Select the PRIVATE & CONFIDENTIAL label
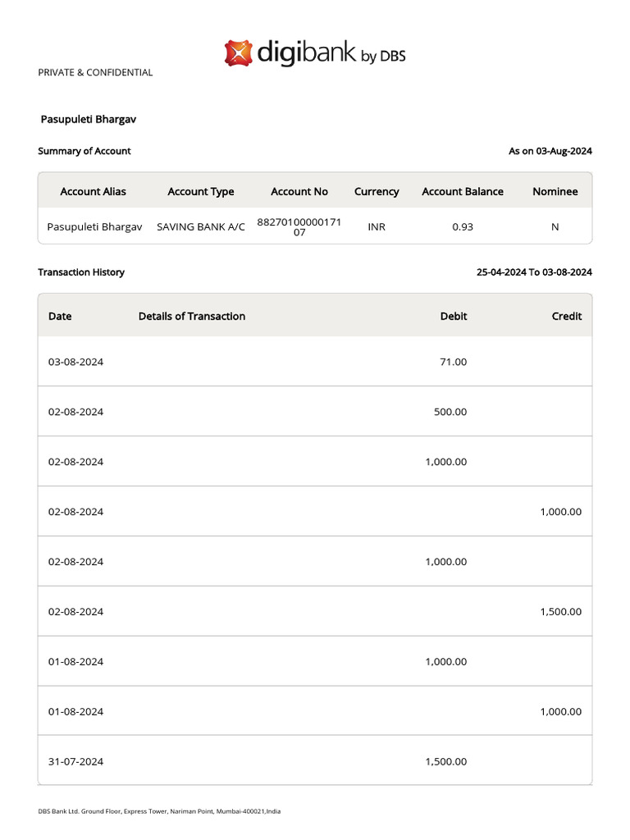Viewport: 630px width, 840px height. pyautogui.click(x=95, y=72)
